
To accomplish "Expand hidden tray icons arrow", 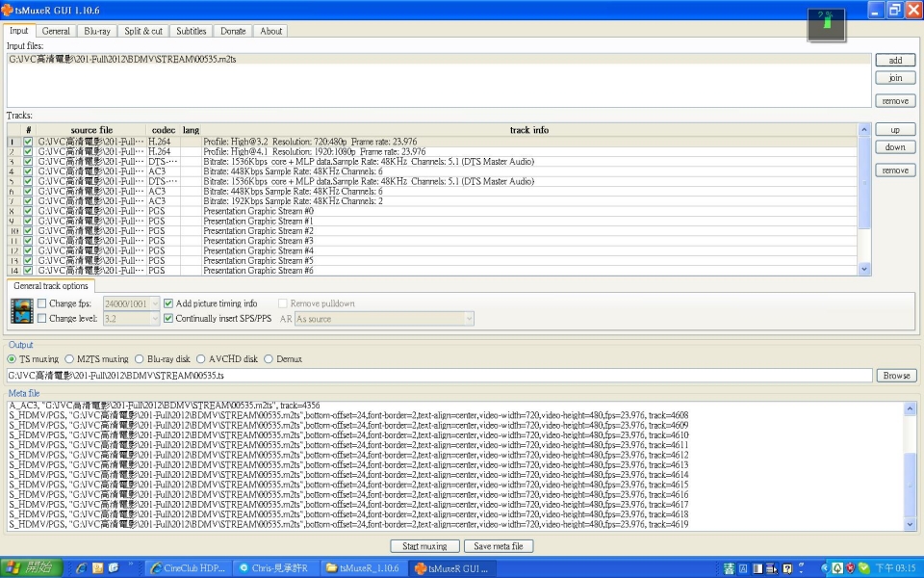I will pos(825,568).
